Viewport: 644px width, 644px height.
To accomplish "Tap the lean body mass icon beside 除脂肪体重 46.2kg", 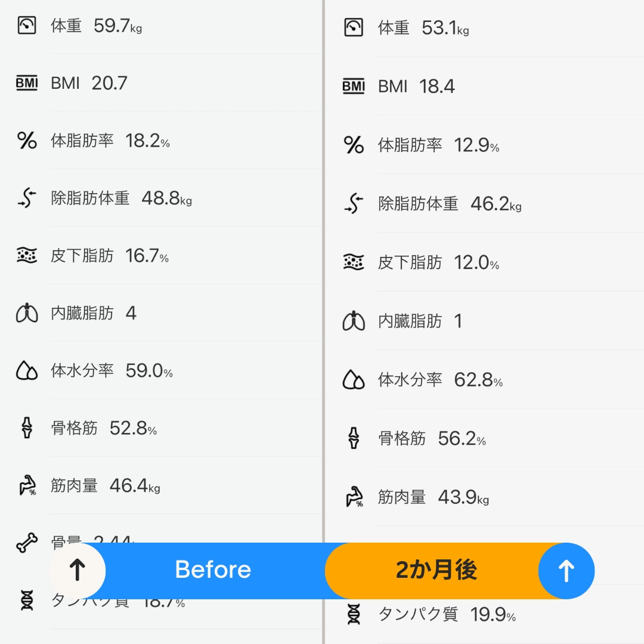I will point(354,204).
